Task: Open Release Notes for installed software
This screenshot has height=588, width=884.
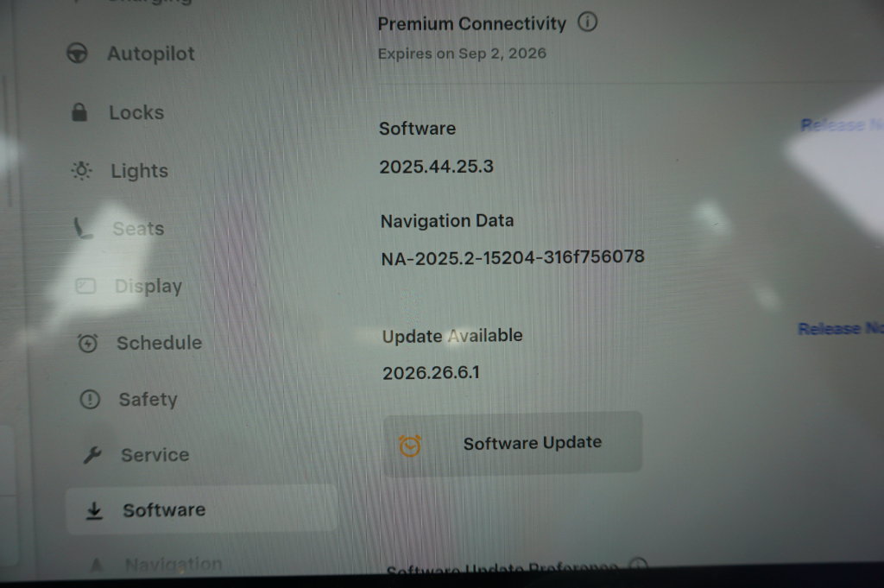Action: coord(843,124)
